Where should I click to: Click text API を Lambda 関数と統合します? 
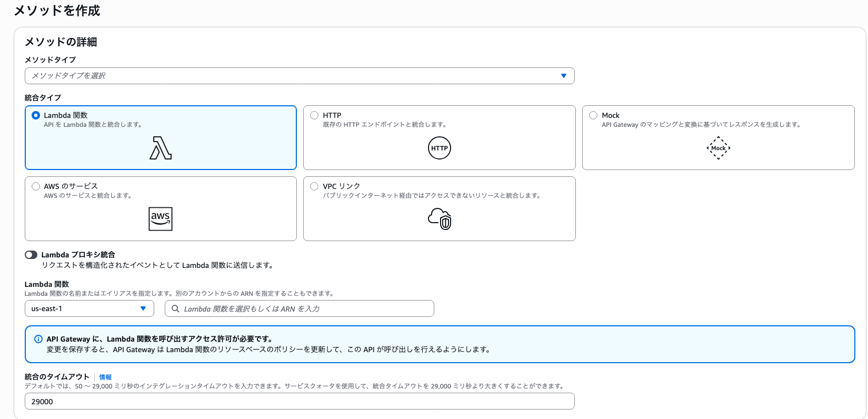point(93,125)
